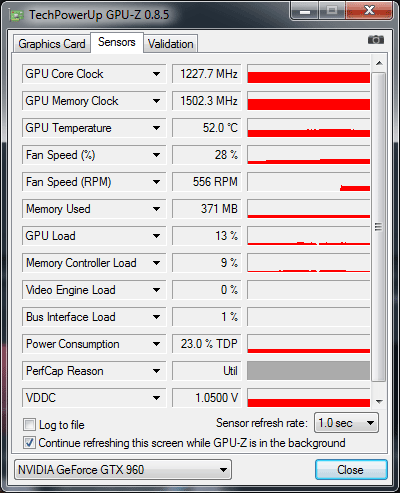Screen dimensions: 400x493
Task: Click the vertical scrollbar thumb
Action: click(379, 227)
